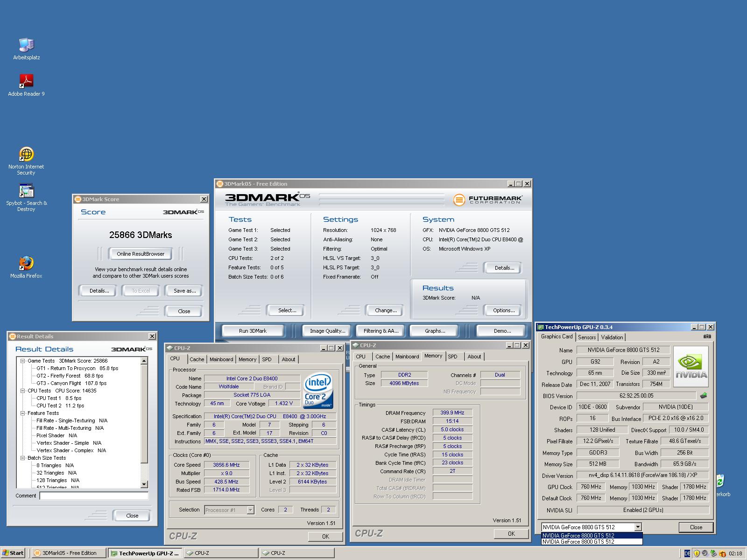Click Demo button in 3DMark05
The image size is (747, 560).
coord(502,331)
